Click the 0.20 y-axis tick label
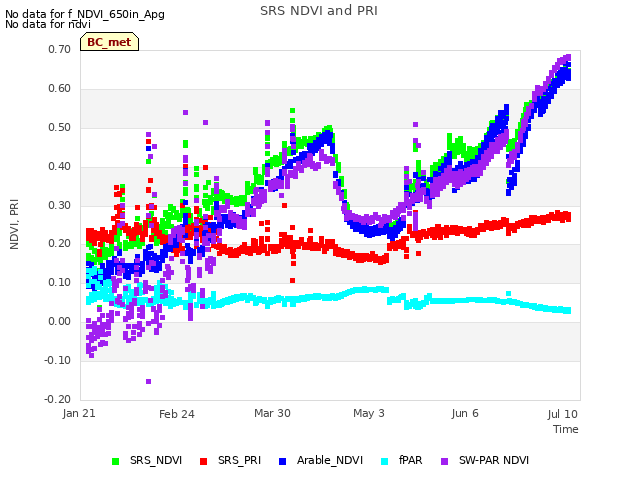This screenshot has height=480, width=640. pos(60,243)
